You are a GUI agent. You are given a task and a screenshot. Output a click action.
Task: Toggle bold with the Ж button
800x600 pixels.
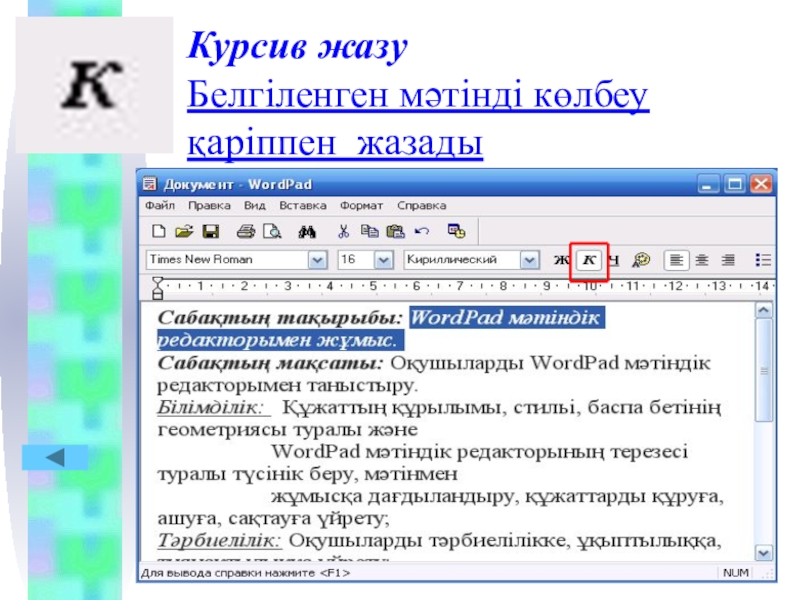[562, 260]
